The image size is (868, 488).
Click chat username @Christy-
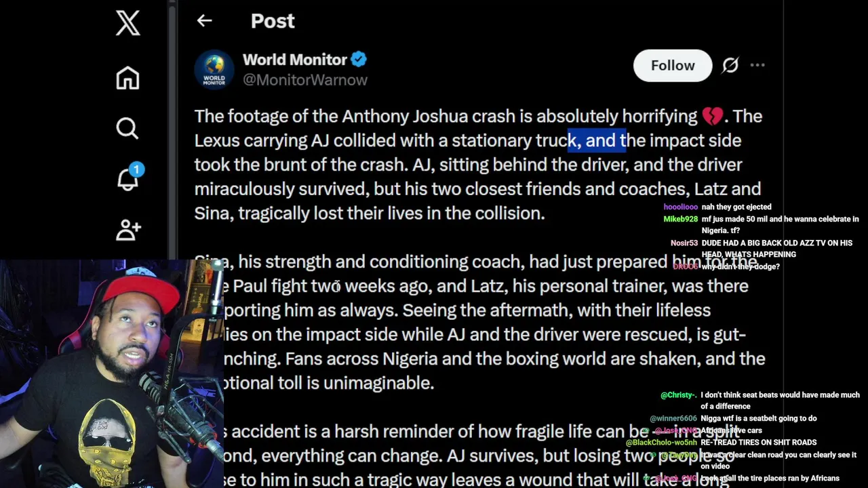678,395
